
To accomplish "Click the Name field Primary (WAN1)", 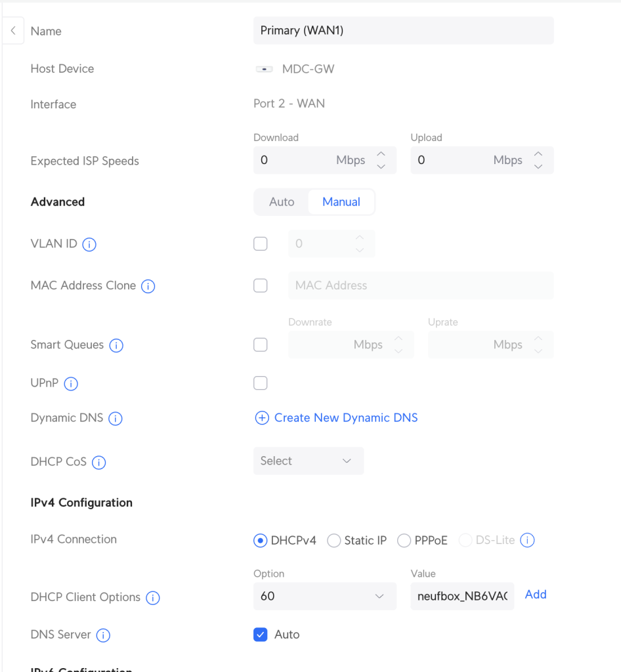I will click(x=403, y=31).
